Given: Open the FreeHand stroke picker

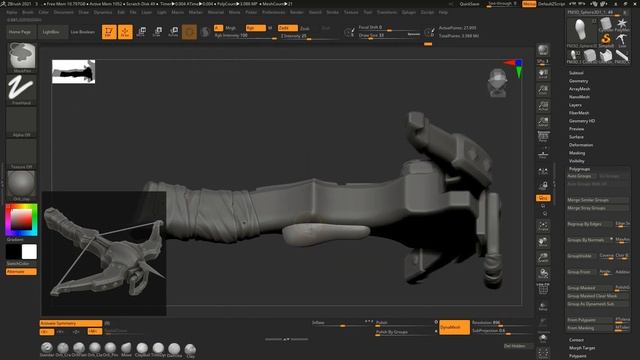Looking at the screenshot, I should point(22,90).
